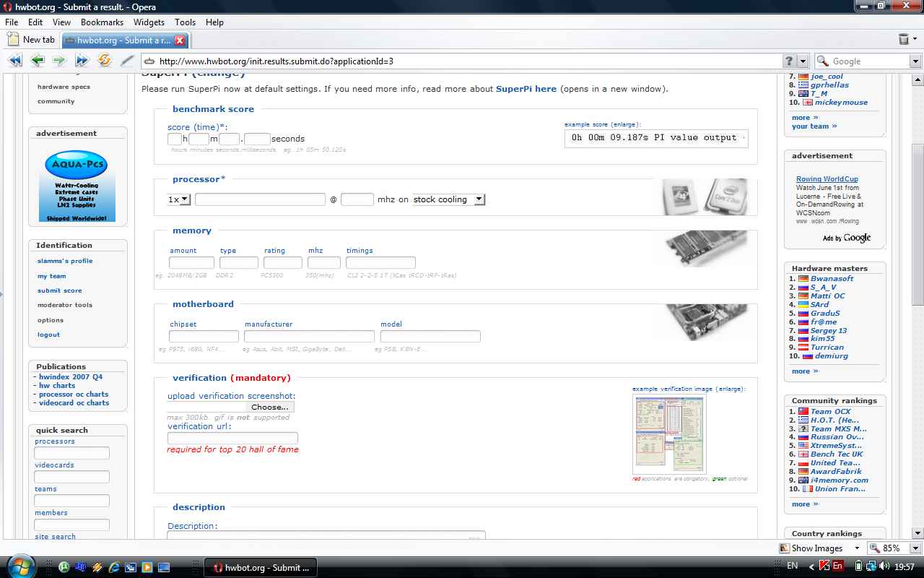Close the hwbot.org tab with red X
This screenshot has height=578, width=924.
pyautogui.click(x=180, y=40)
